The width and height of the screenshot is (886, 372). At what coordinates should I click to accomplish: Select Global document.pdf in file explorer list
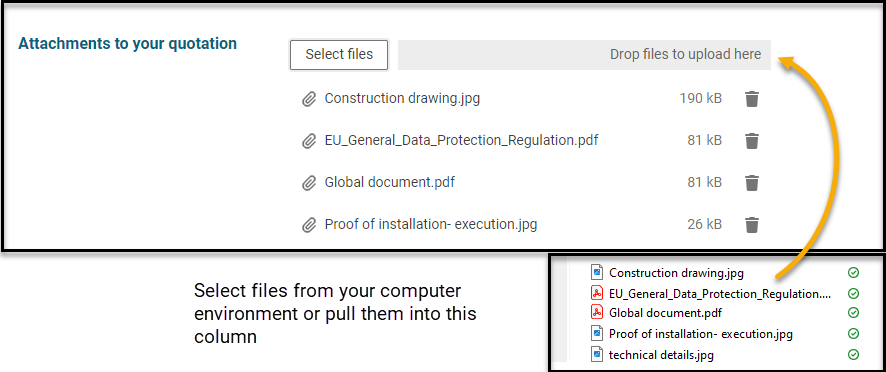click(x=665, y=313)
